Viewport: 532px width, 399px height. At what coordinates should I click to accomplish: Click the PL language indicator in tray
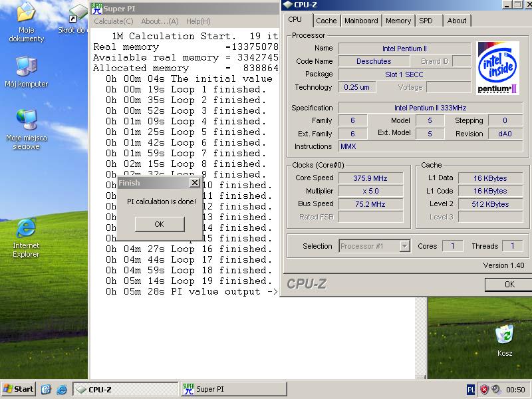coord(471,389)
